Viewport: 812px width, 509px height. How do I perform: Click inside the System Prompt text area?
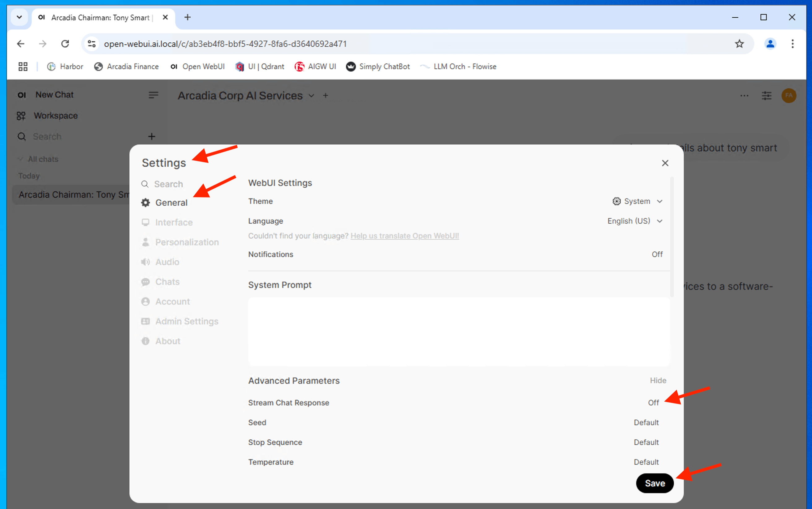(459, 331)
